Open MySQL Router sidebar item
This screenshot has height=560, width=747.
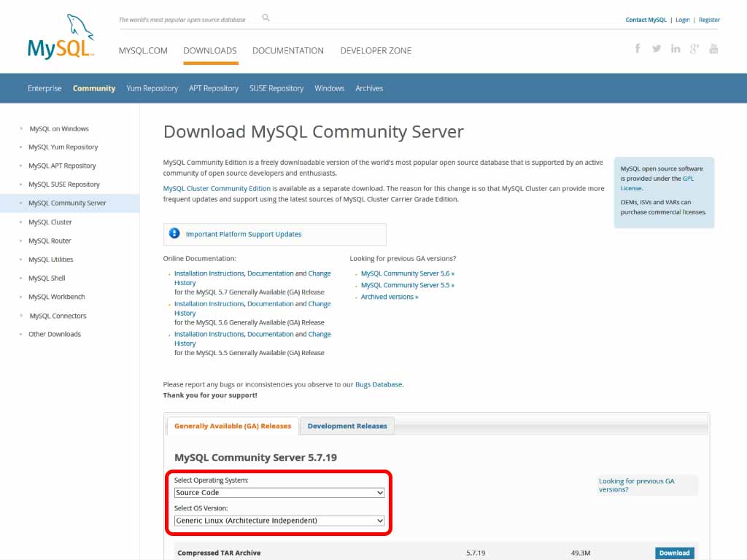50,241
